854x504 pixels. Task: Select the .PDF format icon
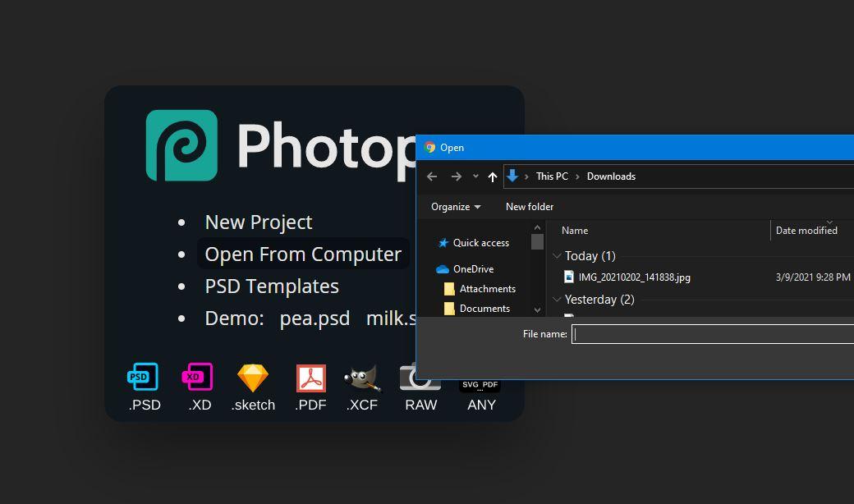point(311,378)
